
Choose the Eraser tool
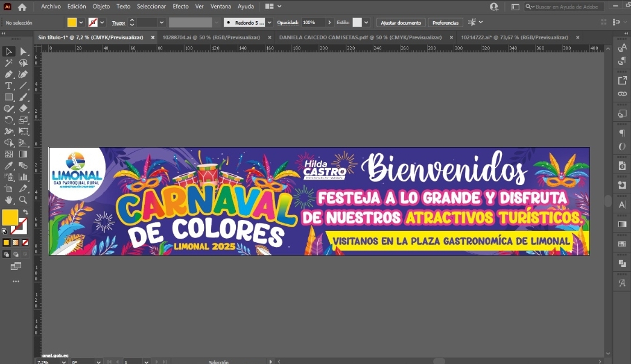[24, 108]
